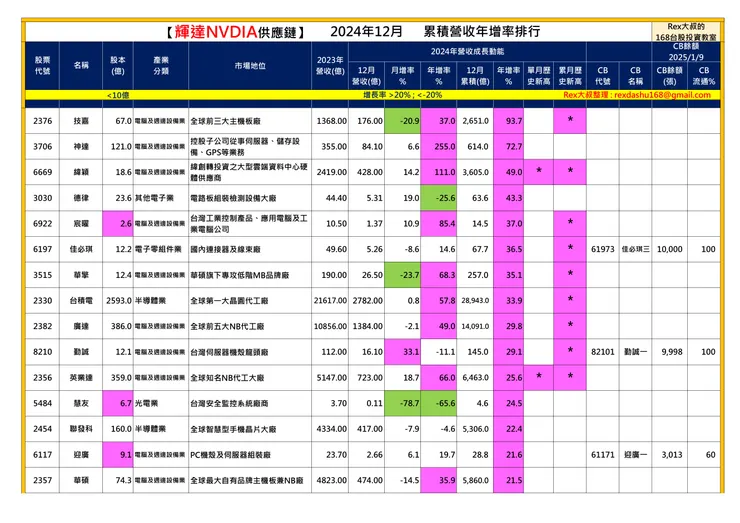Click stock code 6922
The width and height of the screenshot is (740, 523).
point(42,223)
